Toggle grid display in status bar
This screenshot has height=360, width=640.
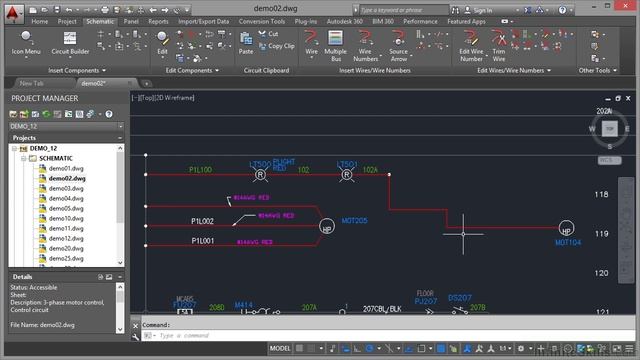299,348
